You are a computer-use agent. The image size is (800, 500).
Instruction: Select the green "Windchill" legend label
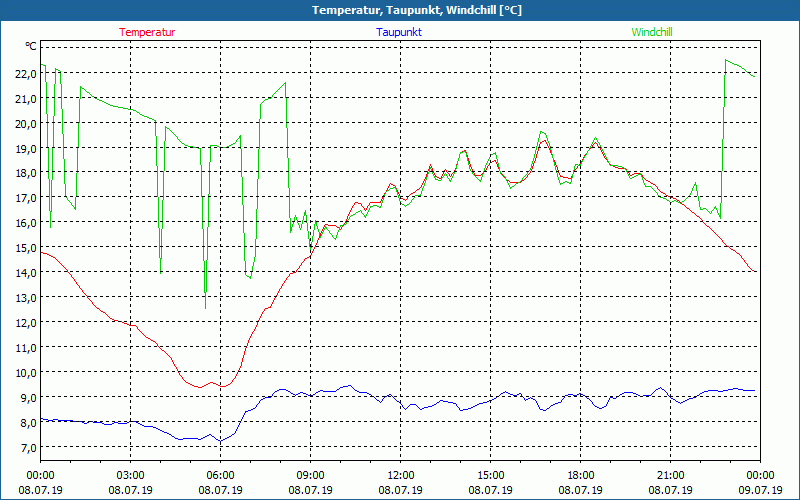point(652,32)
